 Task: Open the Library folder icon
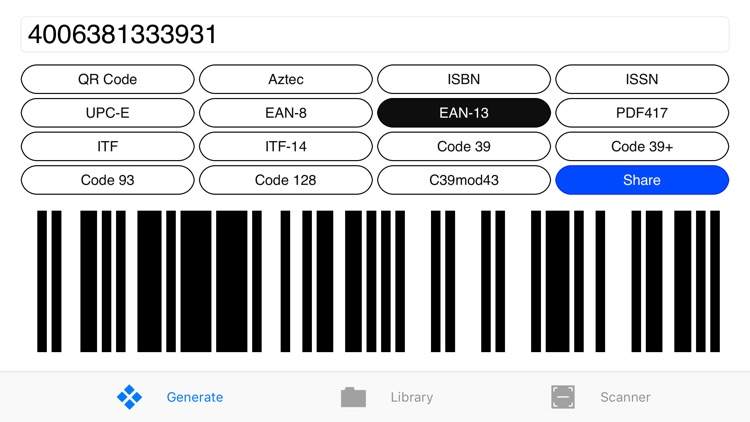coord(353,397)
